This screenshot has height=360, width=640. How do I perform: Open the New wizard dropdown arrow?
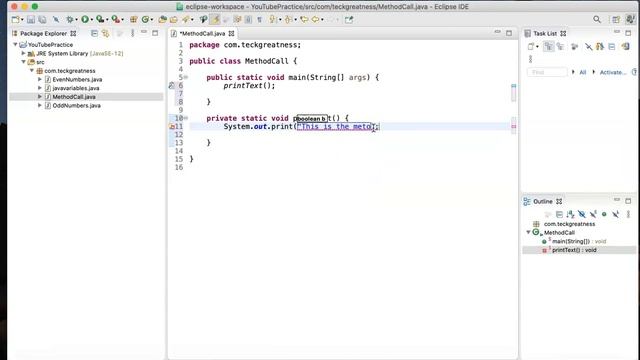point(22,20)
